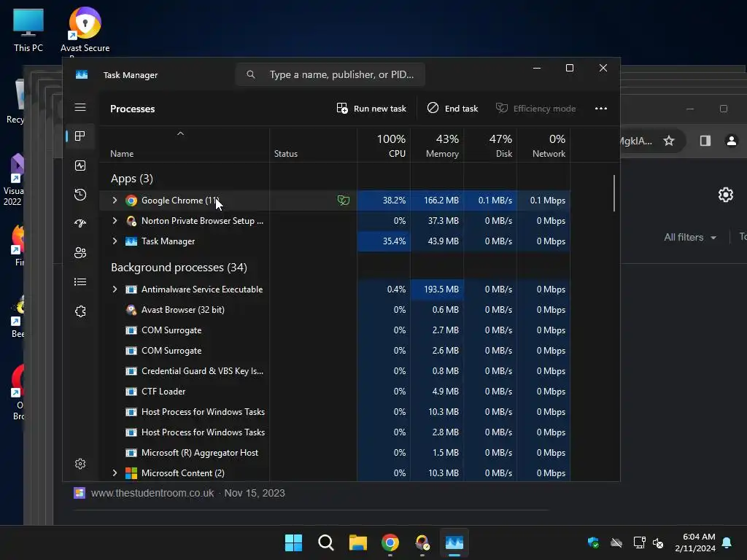
Task: Expand the Task Manager app process
Action: tap(115, 241)
